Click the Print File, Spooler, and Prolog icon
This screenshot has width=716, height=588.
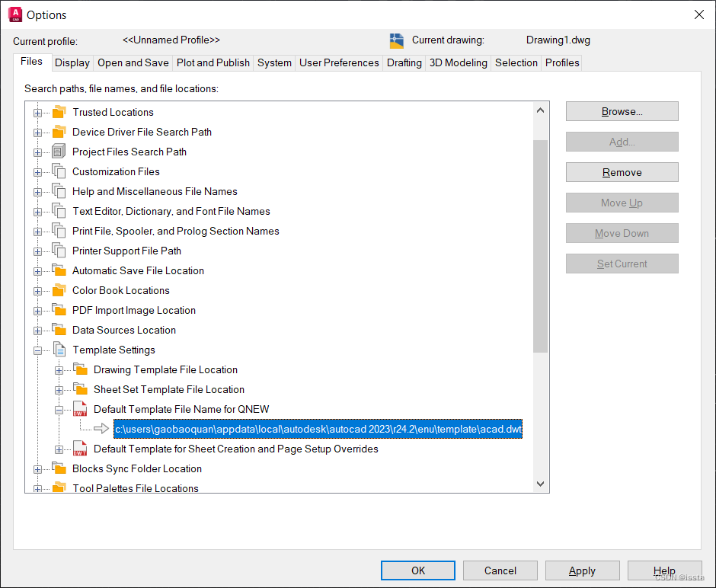(59, 231)
